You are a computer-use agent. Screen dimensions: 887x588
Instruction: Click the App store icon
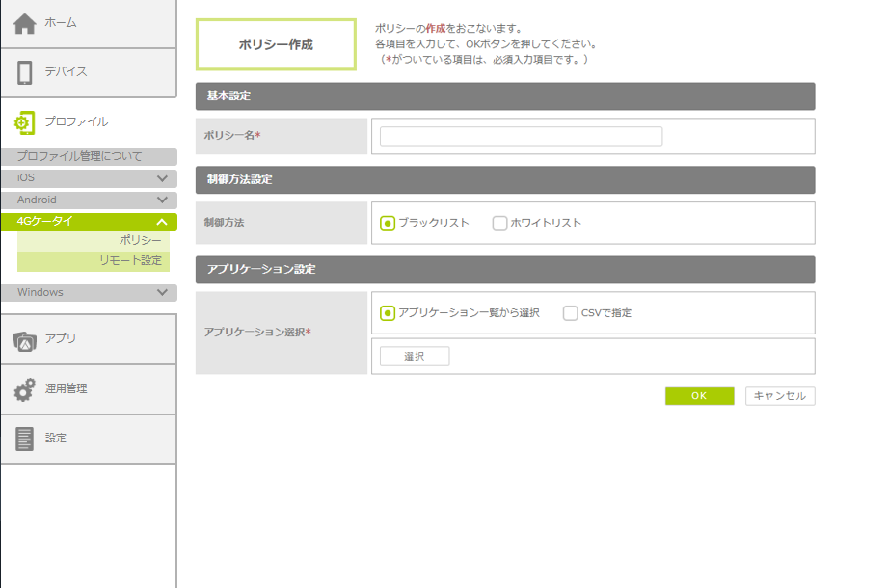(25, 339)
